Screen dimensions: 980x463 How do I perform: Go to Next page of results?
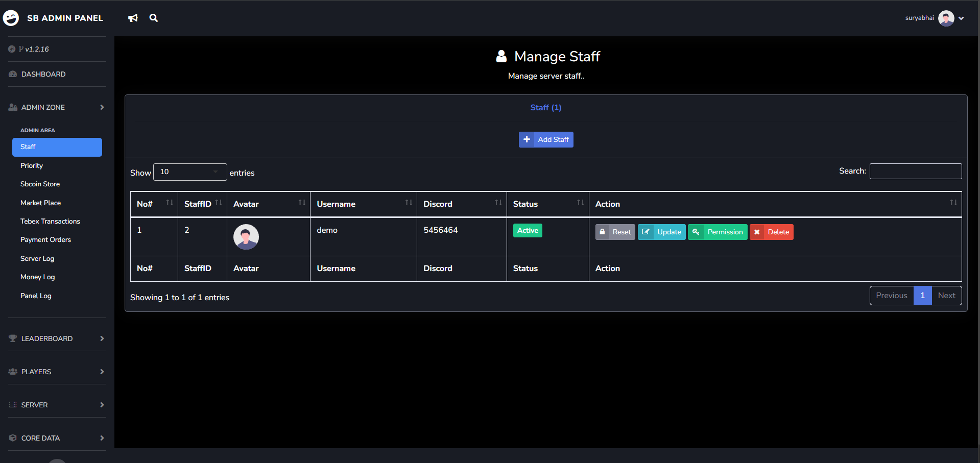(x=946, y=296)
